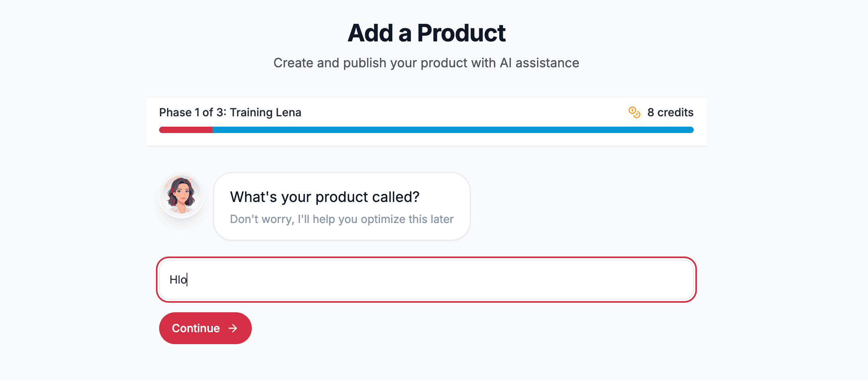Image resolution: width=868 pixels, height=380 pixels.
Task: Click the word "Product" in main heading
Action: coord(461,33)
